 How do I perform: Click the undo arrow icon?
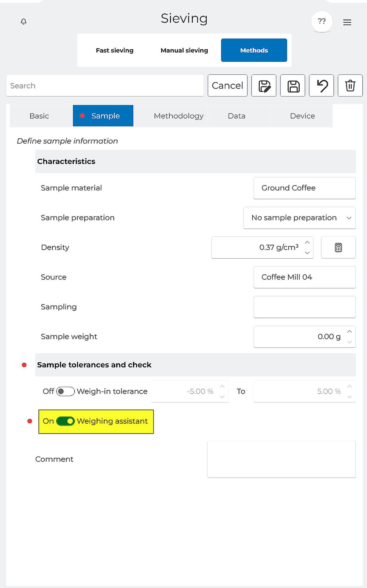(x=321, y=86)
